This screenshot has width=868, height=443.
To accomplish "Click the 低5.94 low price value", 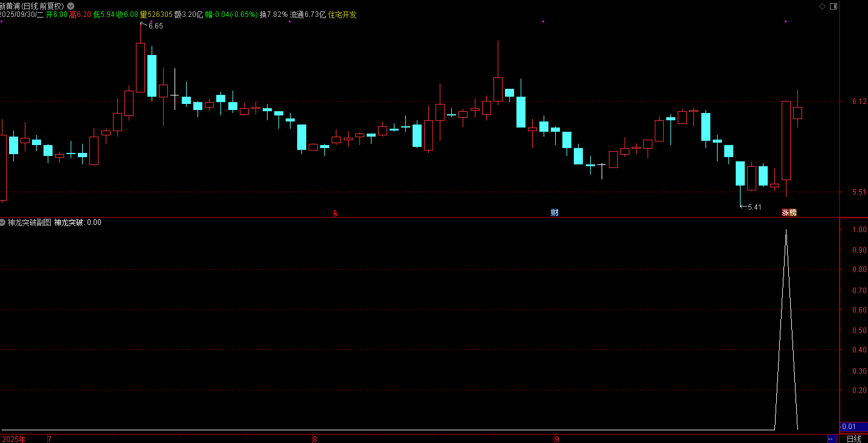I will (103, 15).
